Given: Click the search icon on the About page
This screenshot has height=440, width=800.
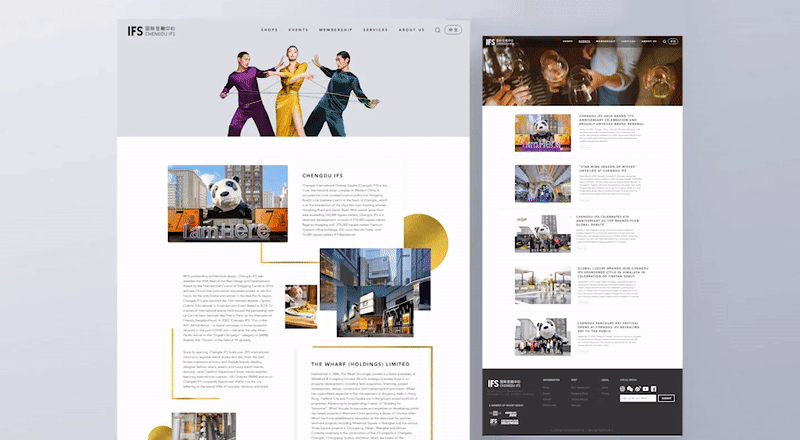Looking at the screenshot, I should 437,30.
